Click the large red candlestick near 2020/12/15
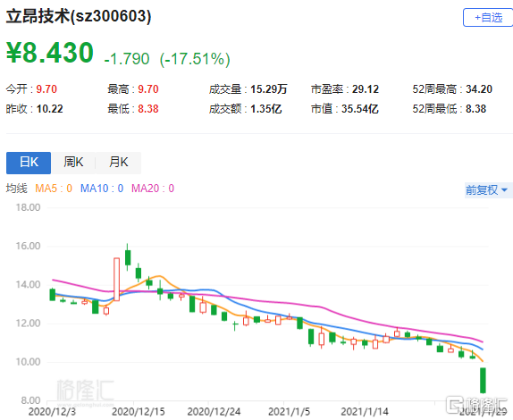This screenshot has width=513, height=420. pyautogui.click(x=116, y=280)
